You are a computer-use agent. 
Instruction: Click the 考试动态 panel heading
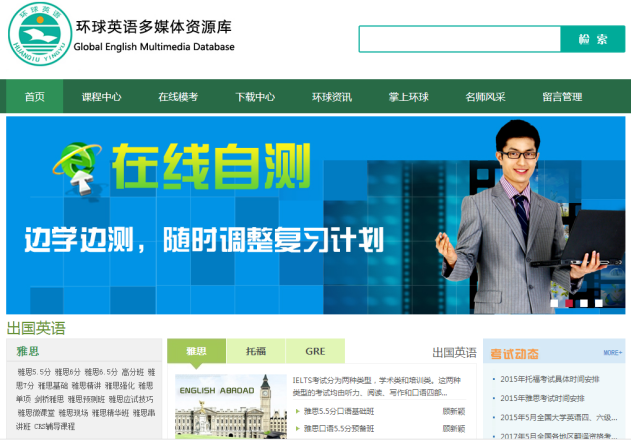(x=514, y=354)
